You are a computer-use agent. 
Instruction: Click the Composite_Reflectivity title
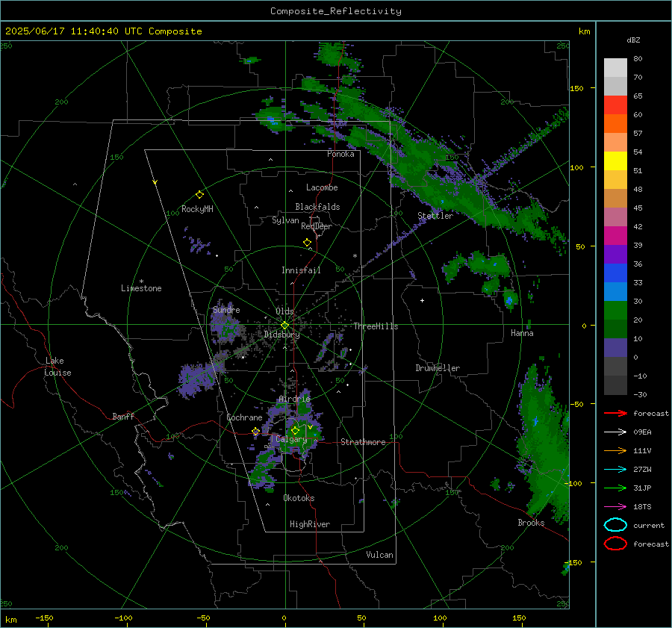(x=336, y=11)
